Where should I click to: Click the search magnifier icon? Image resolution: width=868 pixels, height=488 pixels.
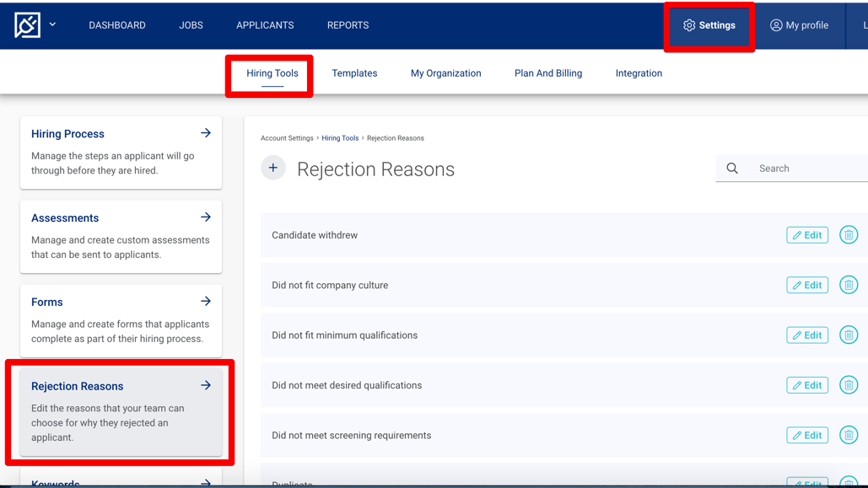(x=731, y=168)
